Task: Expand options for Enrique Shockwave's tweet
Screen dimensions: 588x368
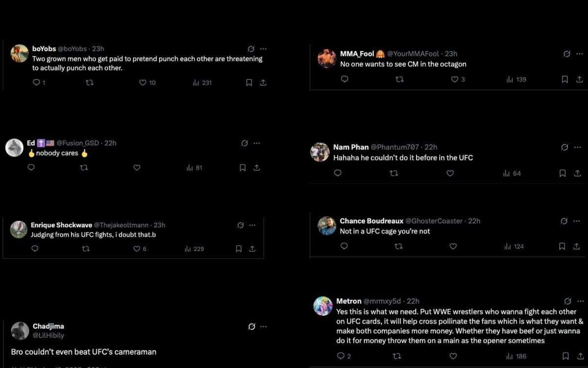Action: [x=252, y=225]
